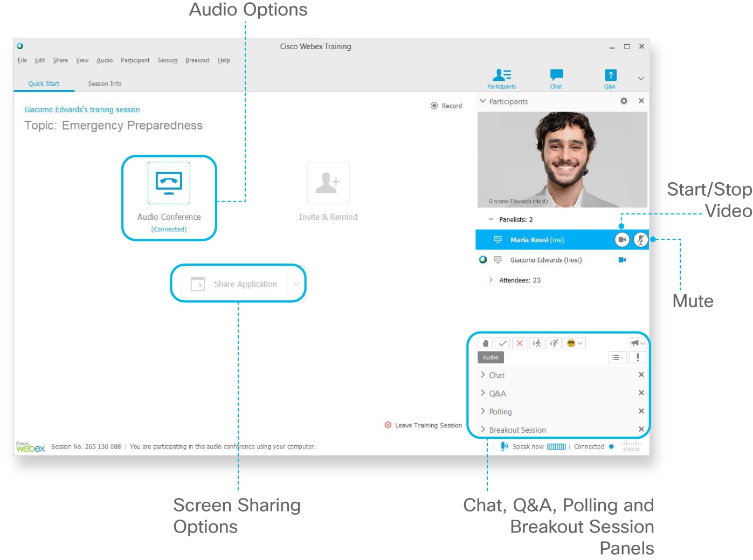Click the Webex ball icon beside Giacomo Edwards
Image resolution: width=753 pixels, height=560 pixels.
483,260
